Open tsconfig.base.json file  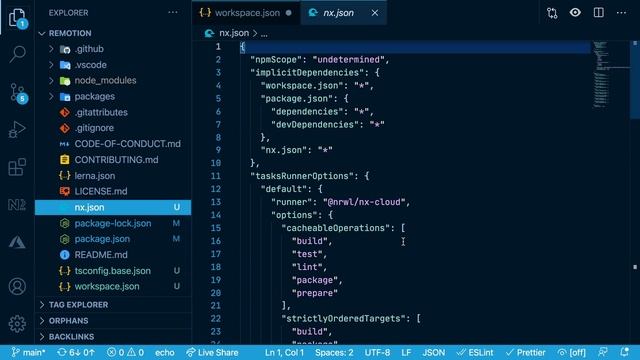(x=112, y=271)
